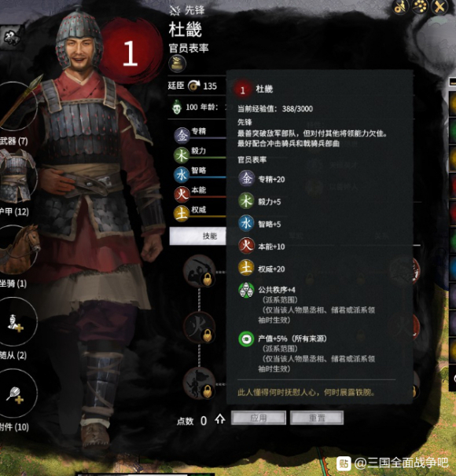Click the 水 智略 attribute icon
Screen dimensions: 456x476
point(182,175)
